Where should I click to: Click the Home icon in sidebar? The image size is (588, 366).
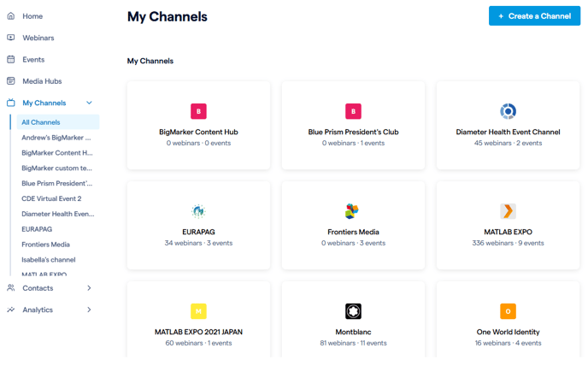[11, 16]
